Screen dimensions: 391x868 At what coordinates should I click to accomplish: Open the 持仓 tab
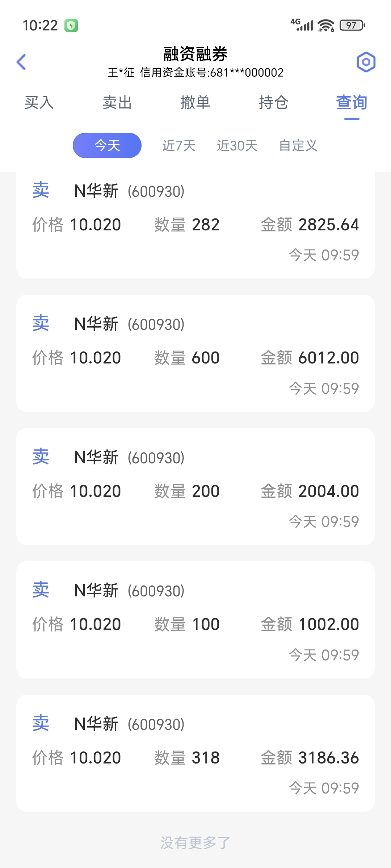[274, 102]
